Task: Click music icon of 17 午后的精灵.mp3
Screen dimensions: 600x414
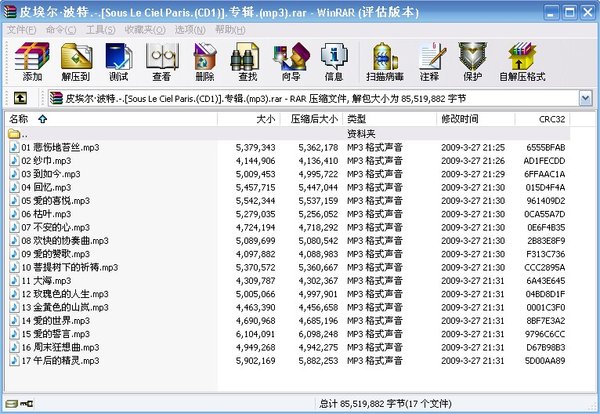Action: (14, 360)
